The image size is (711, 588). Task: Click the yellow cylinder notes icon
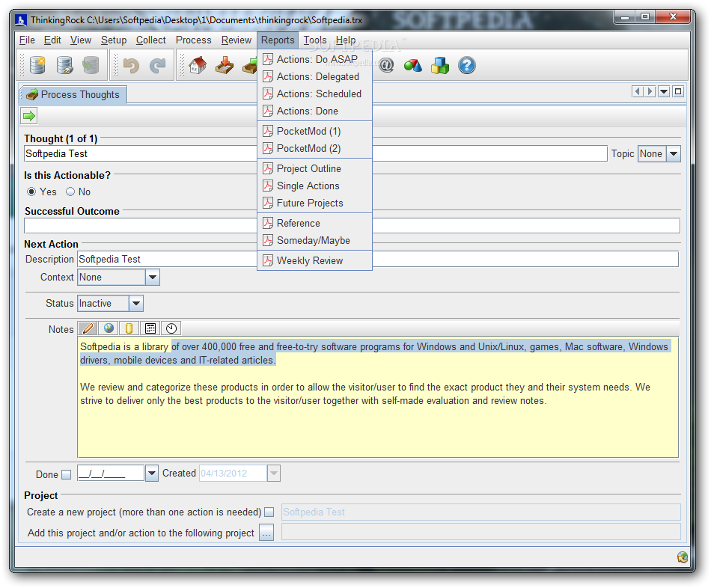coord(129,328)
